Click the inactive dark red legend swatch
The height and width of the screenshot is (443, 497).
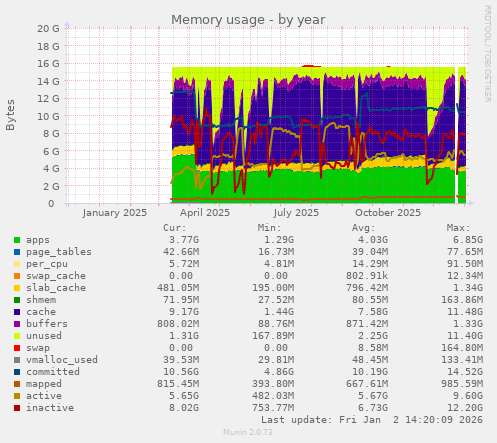pyautogui.click(x=17, y=408)
